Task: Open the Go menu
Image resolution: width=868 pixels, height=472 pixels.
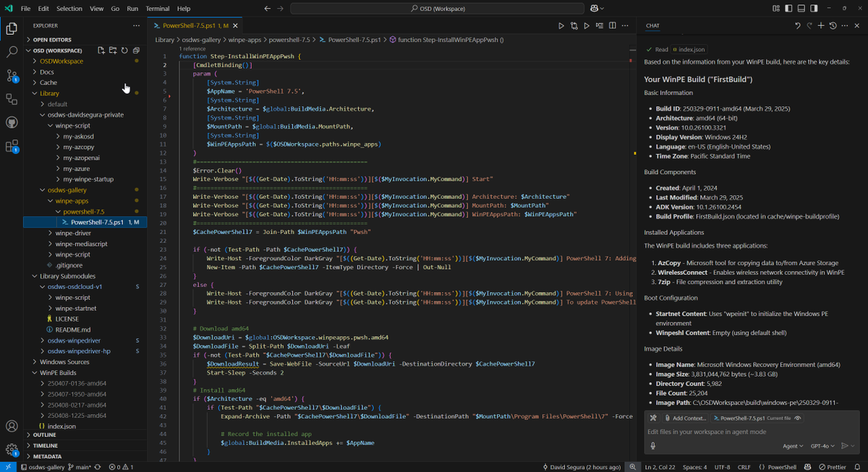Action: [x=116, y=9]
